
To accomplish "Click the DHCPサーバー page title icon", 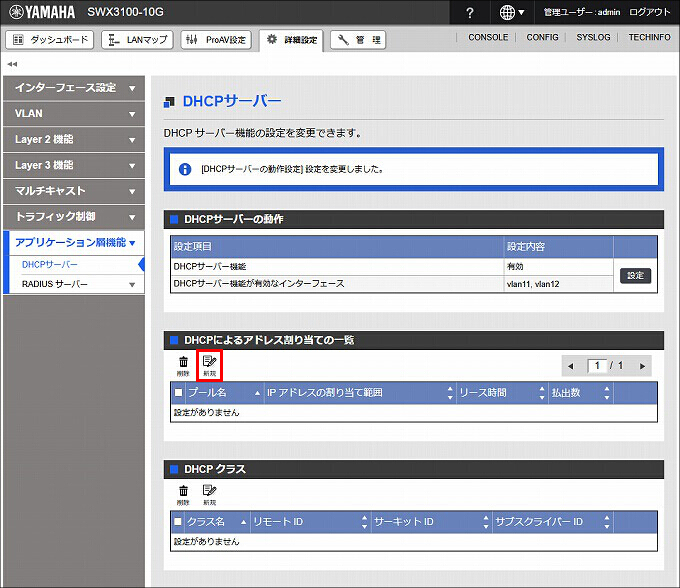I will pos(169,102).
